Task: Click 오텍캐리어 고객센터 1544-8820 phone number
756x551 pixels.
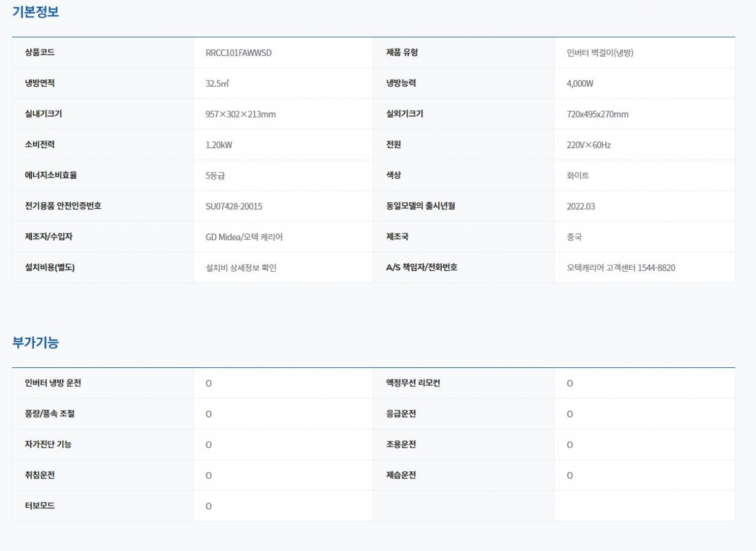Action: [621, 268]
